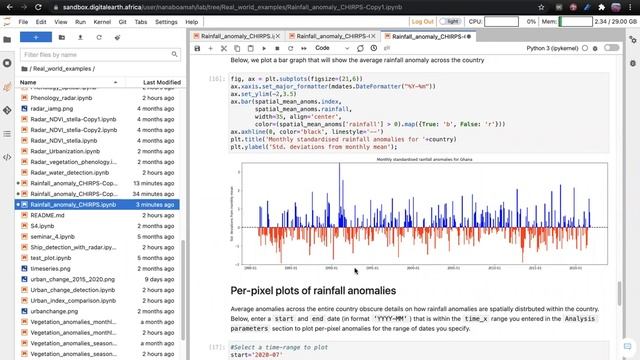Open the Settings menu
640x360 pixels.
(166, 22)
